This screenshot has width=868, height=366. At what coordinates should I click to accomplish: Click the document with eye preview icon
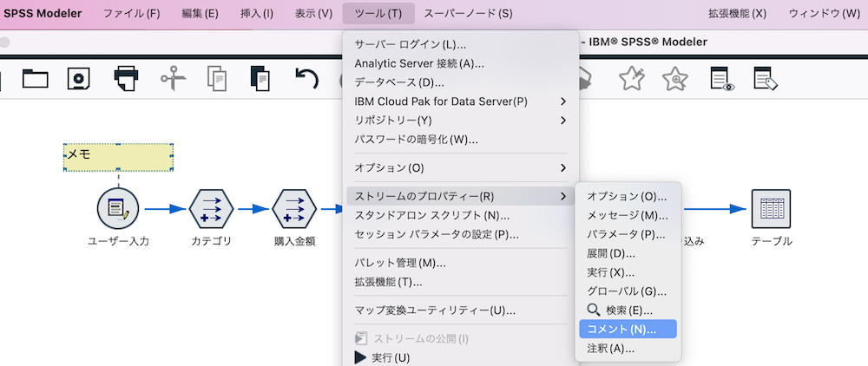722,79
